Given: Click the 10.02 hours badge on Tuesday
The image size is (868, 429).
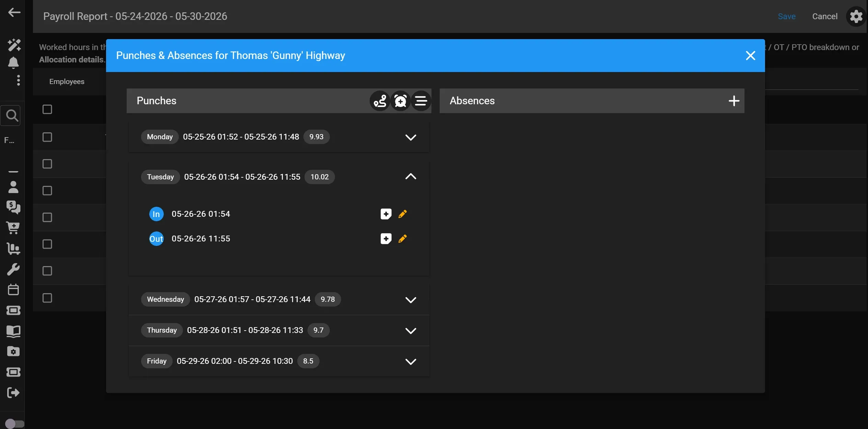Looking at the screenshot, I should pos(320,177).
